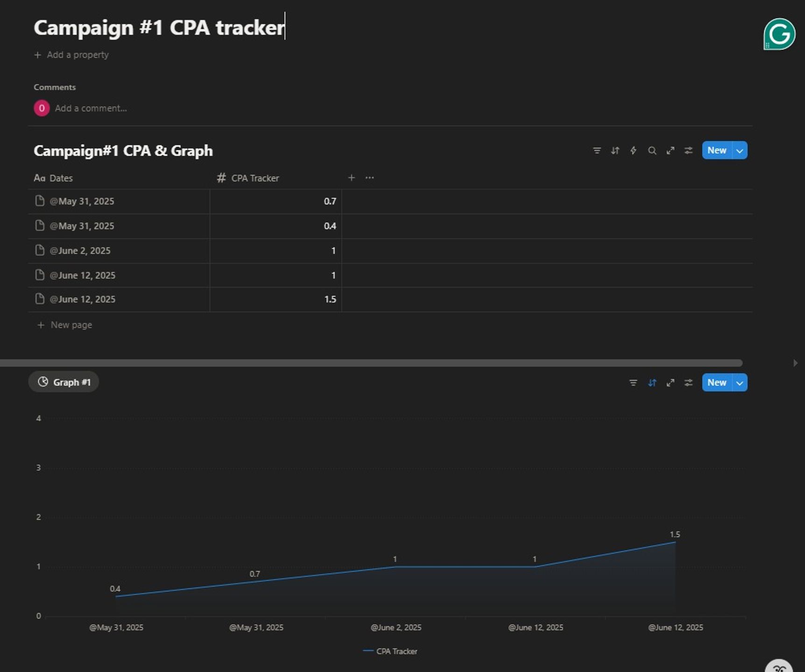805x672 pixels.
Task: Click Add a property link
Action: pos(71,55)
